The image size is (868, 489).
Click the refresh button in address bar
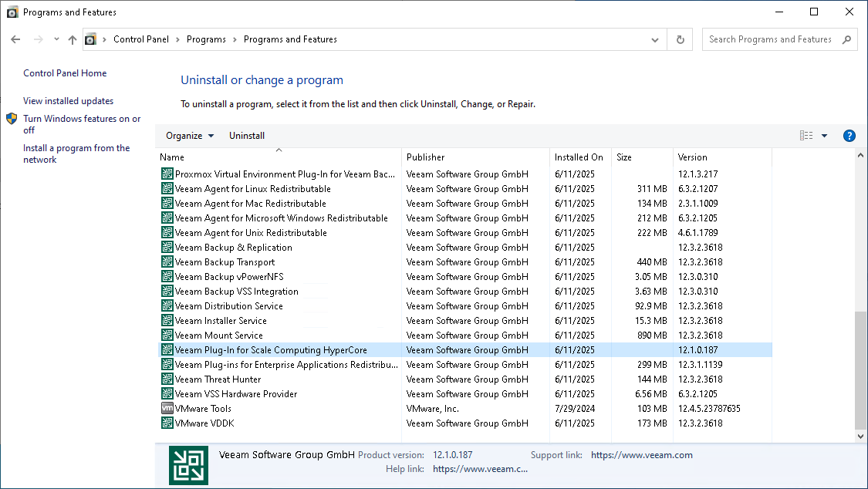click(x=680, y=39)
